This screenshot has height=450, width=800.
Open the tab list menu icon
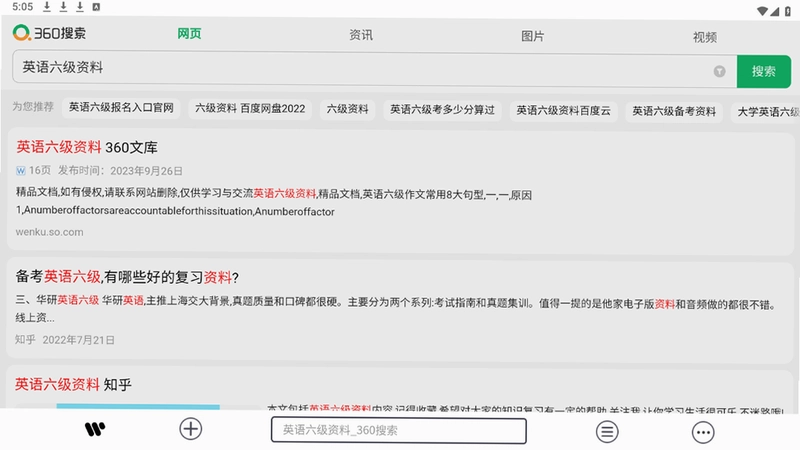pyautogui.click(x=607, y=432)
